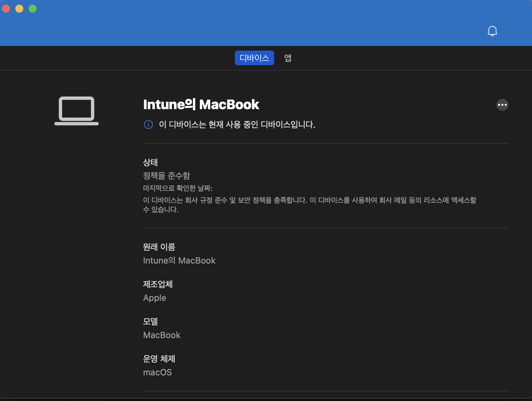Click the '원래 이름' label
Image resolution: width=532 pixels, height=401 pixels.
[x=159, y=247]
